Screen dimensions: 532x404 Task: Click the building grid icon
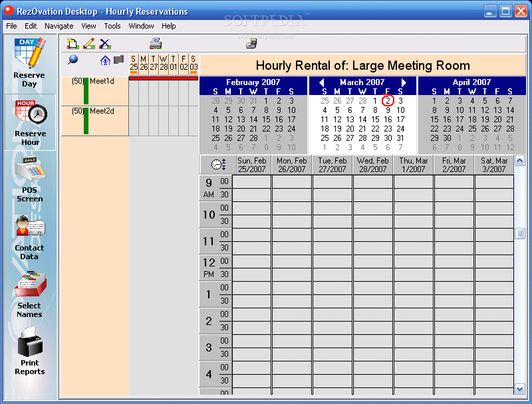(x=118, y=60)
